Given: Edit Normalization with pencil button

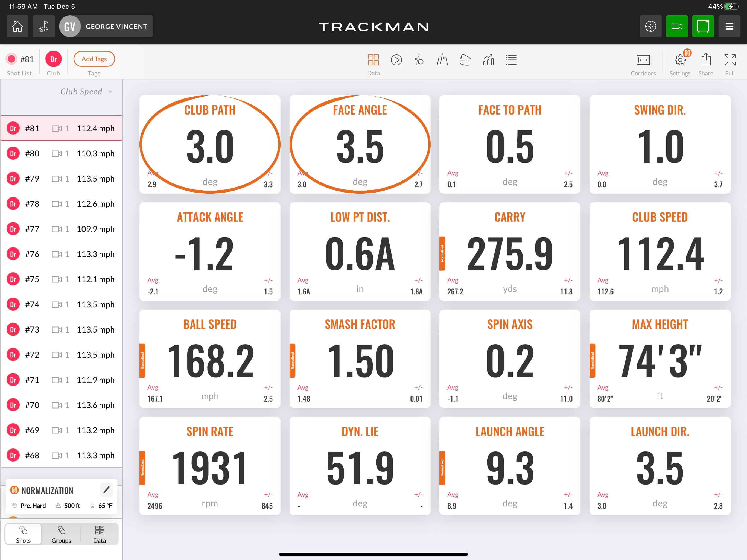Looking at the screenshot, I should (x=106, y=490).
